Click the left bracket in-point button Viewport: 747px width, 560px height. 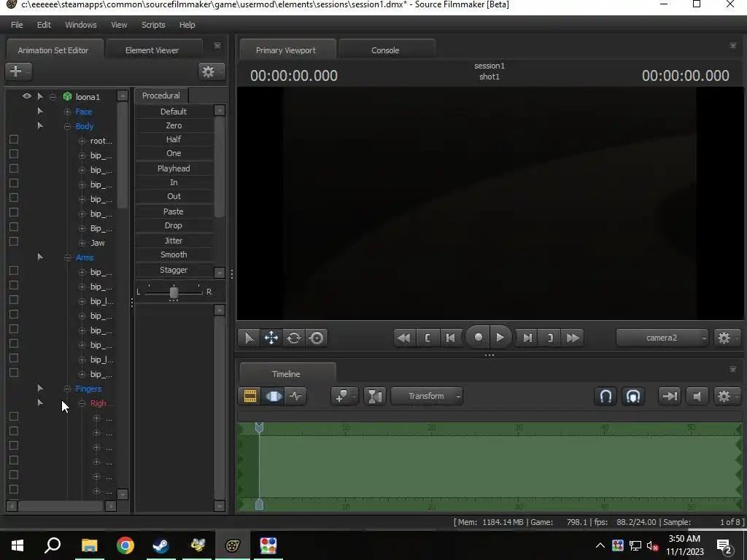pos(427,338)
